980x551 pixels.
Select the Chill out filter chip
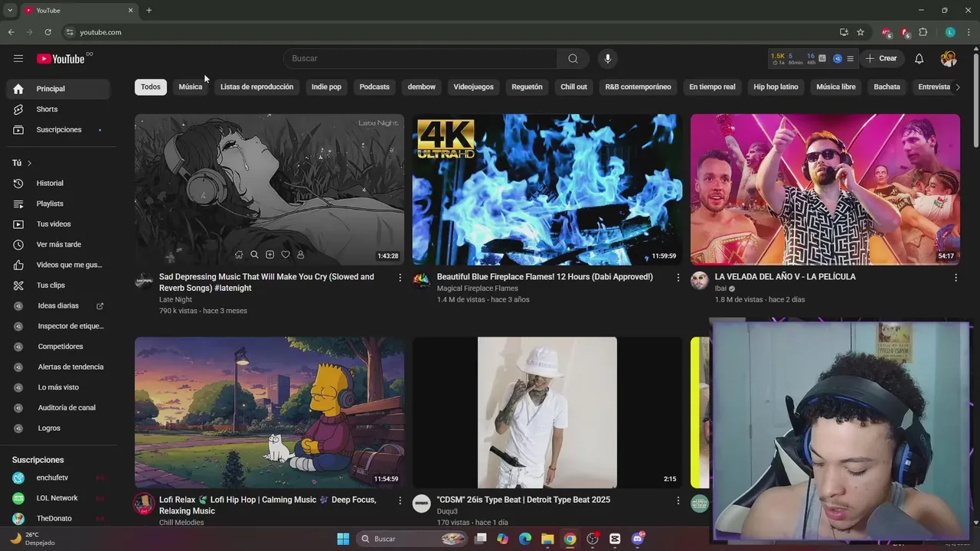coord(573,86)
